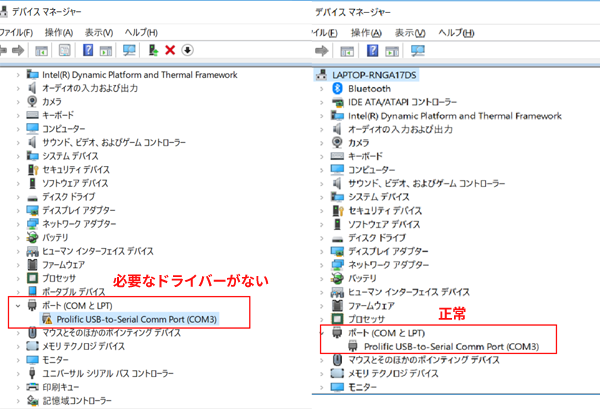Click the バッテリ icon in the left window
The image size is (600, 409).
(33, 237)
